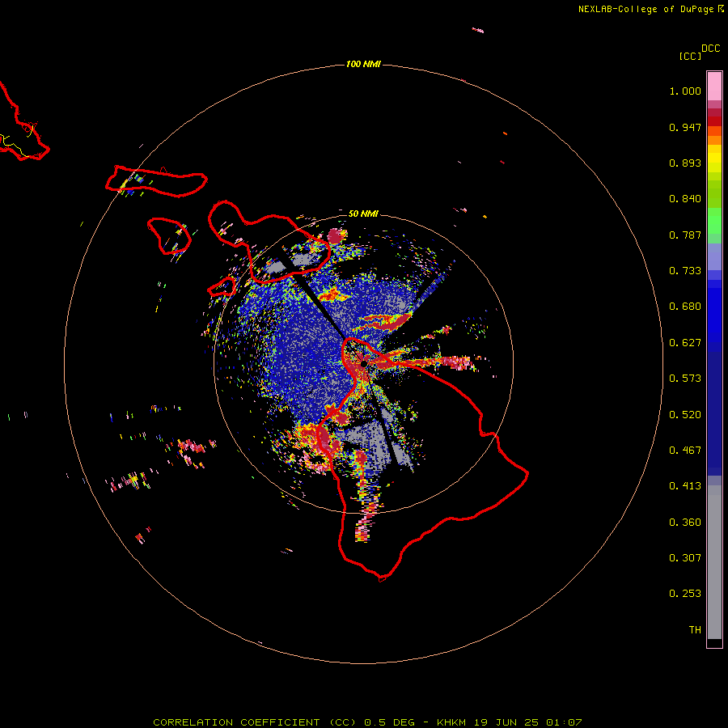Image resolution: width=728 pixels, height=728 pixels.
Task: Click the pink swatch at the 1.000 level
Action: point(714,87)
